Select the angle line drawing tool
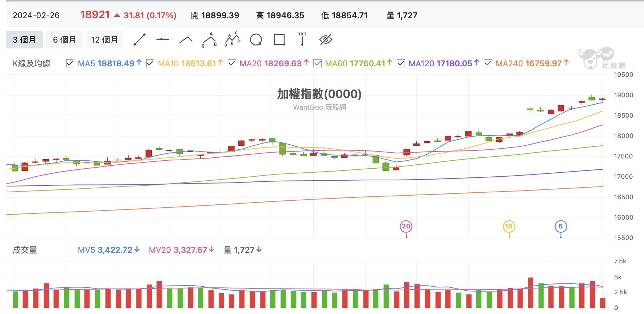 click(186, 40)
